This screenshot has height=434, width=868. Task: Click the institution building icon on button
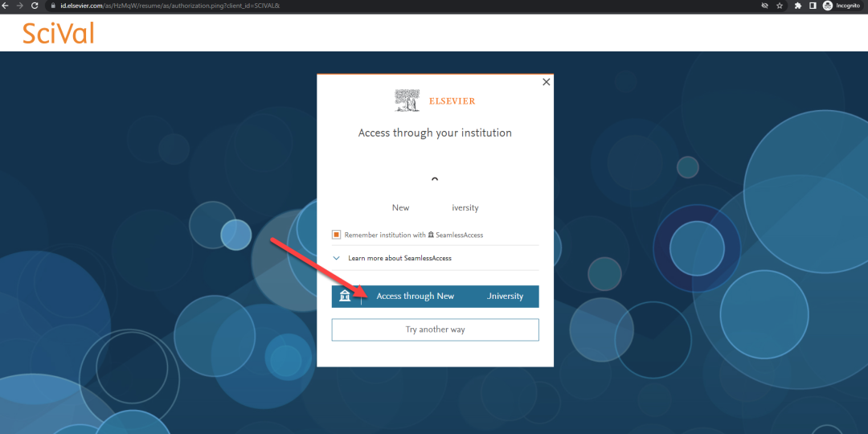(x=345, y=296)
